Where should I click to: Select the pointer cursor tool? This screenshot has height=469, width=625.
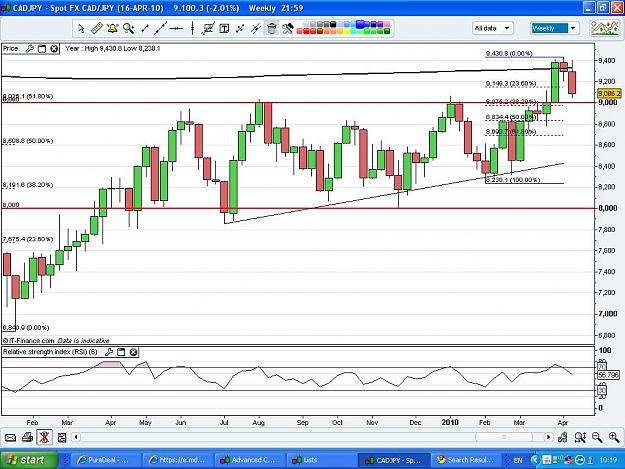[81, 28]
